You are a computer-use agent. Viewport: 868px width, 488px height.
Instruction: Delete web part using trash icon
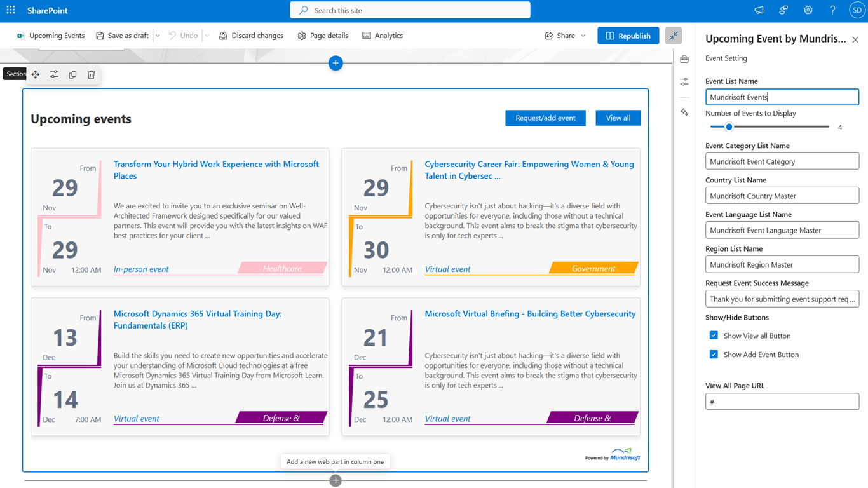point(91,75)
